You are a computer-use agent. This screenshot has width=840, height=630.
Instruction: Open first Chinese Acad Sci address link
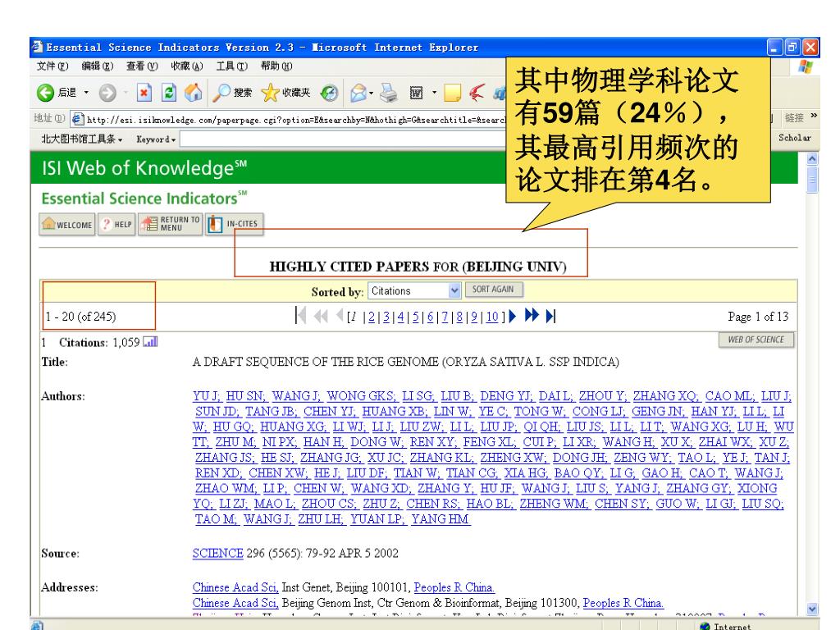(235, 587)
